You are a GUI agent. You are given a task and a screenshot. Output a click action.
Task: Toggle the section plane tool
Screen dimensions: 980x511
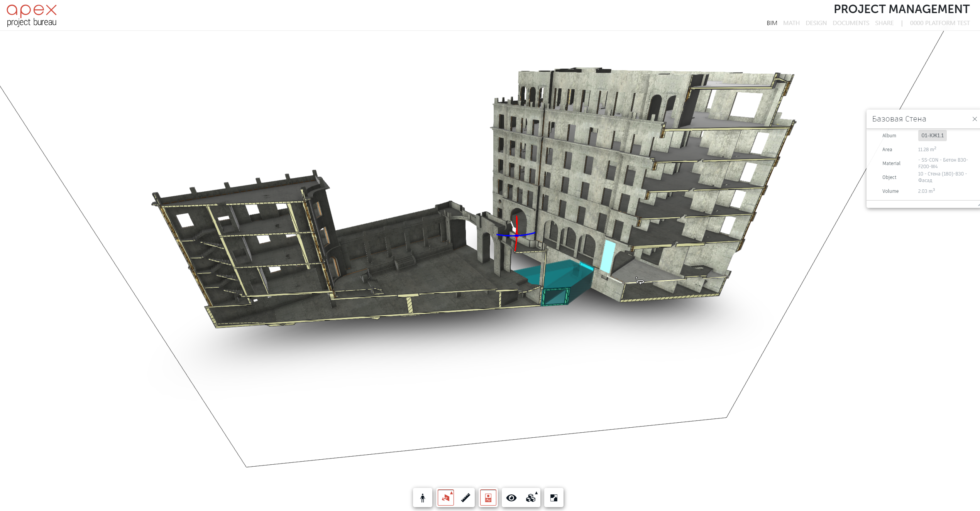pyautogui.click(x=445, y=498)
